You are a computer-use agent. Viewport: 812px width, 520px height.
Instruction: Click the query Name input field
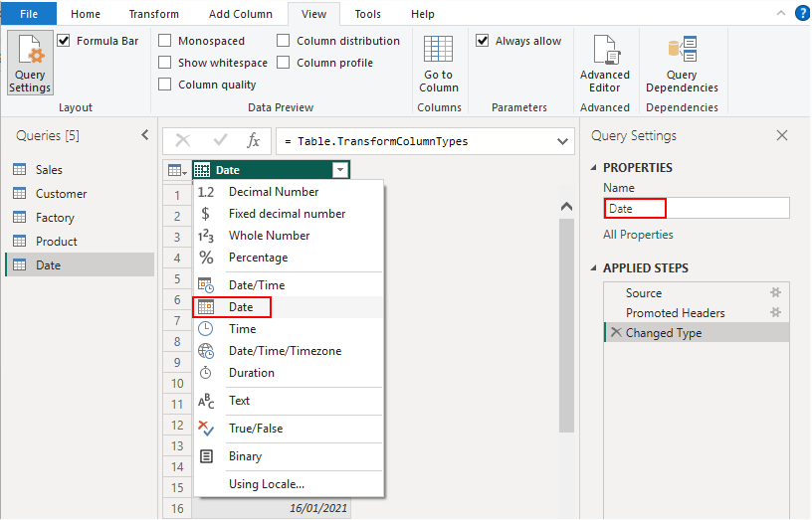(x=697, y=208)
